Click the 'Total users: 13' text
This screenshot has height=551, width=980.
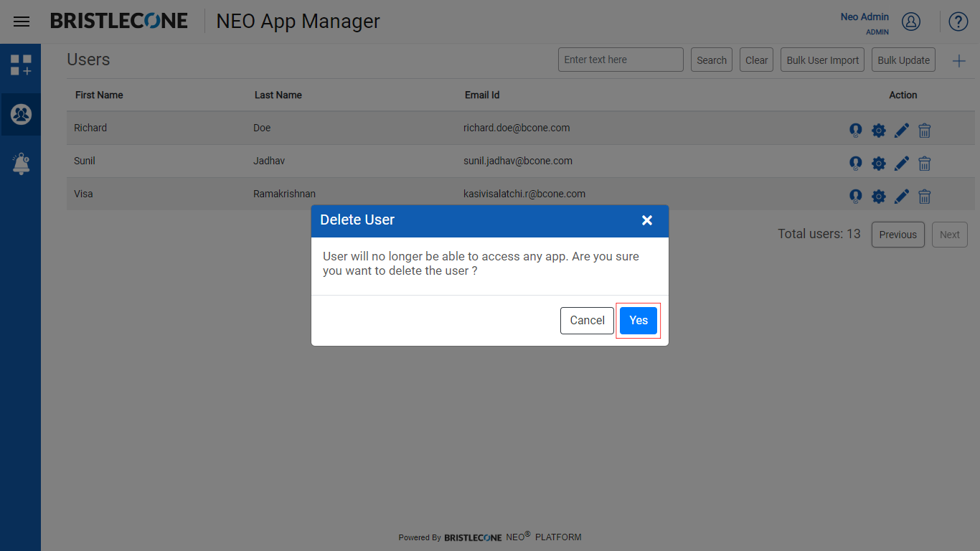coord(819,234)
